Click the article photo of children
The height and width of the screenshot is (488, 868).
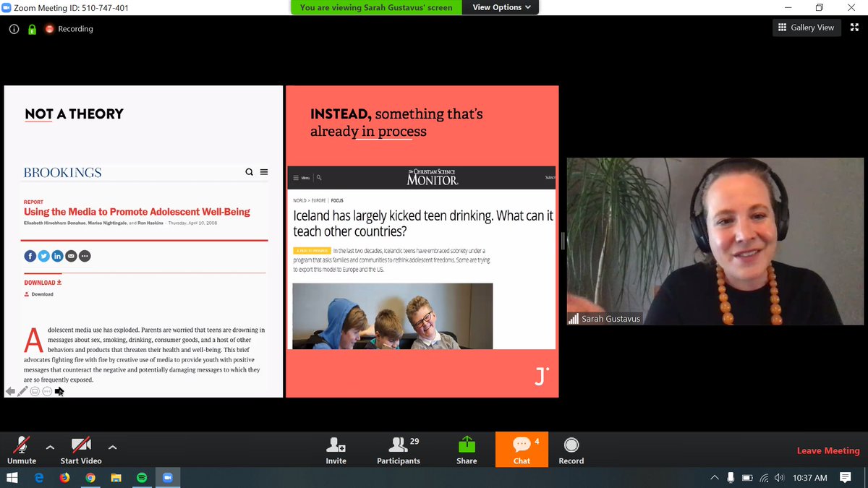(393, 316)
